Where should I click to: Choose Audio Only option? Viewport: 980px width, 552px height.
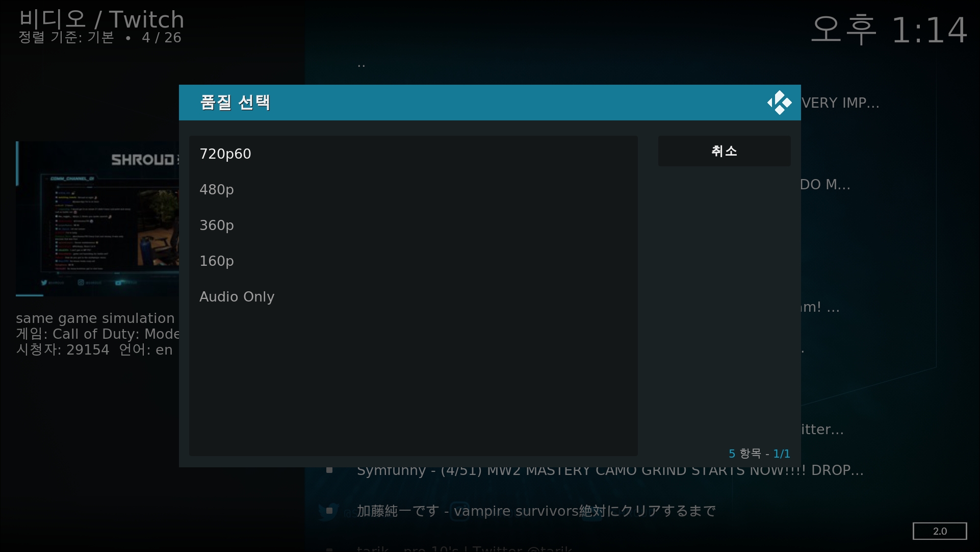(x=237, y=296)
